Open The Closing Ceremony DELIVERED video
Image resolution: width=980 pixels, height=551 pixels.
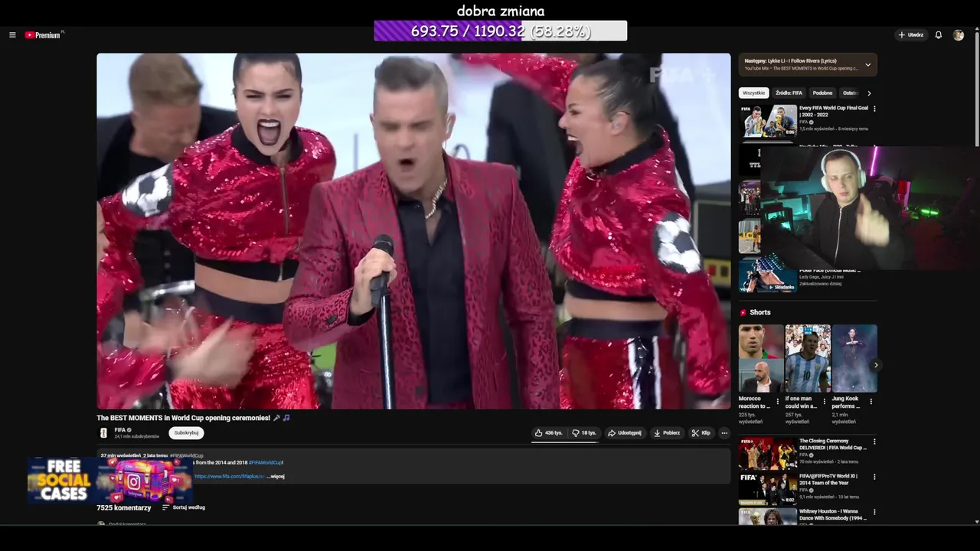[x=768, y=453]
